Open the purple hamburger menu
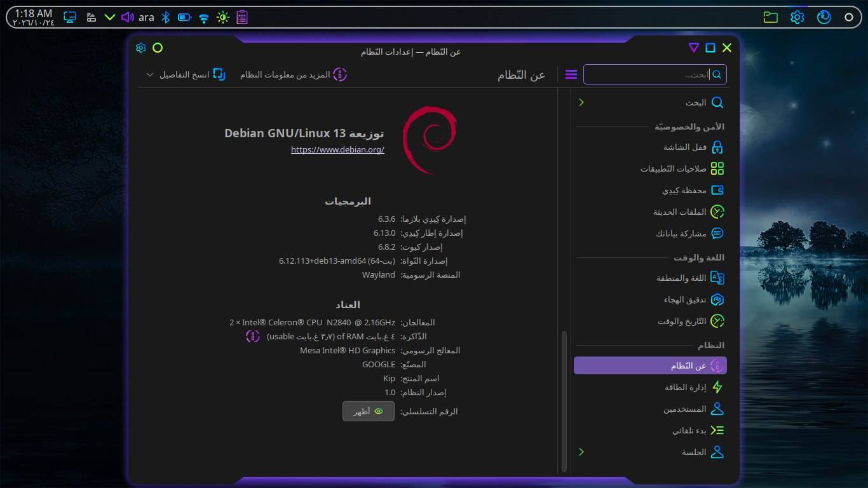The height and width of the screenshot is (488, 868). 571,74
